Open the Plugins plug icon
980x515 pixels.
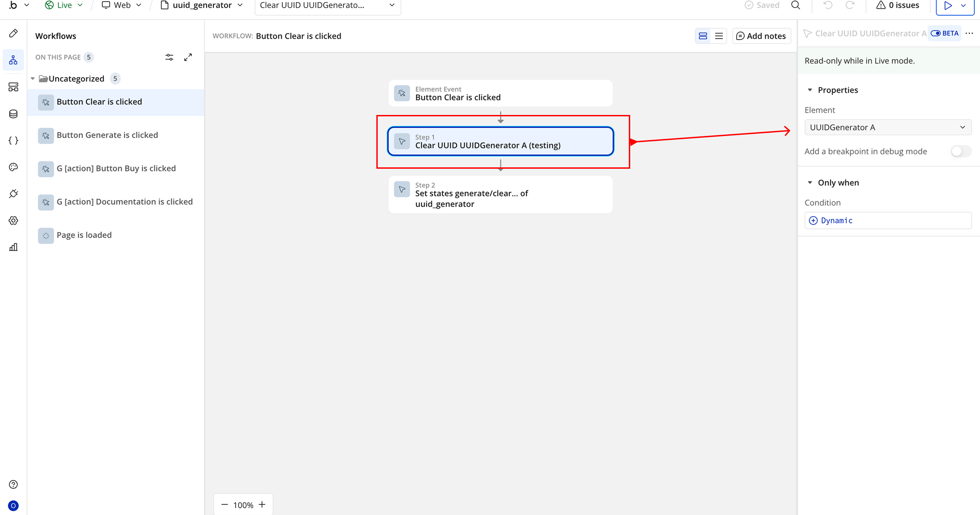pos(13,194)
